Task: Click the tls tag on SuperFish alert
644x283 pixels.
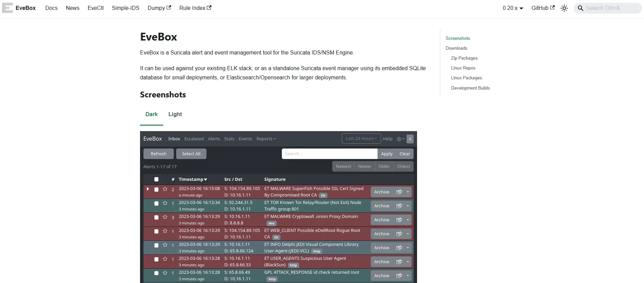Action: point(323,195)
